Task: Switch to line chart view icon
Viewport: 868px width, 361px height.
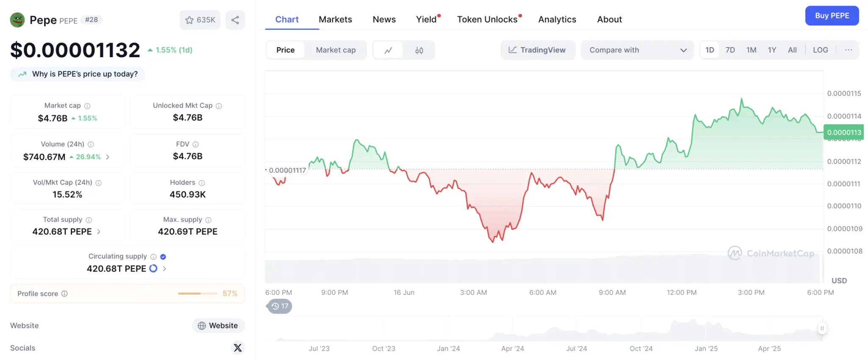Action: pyautogui.click(x=388, y=50)
